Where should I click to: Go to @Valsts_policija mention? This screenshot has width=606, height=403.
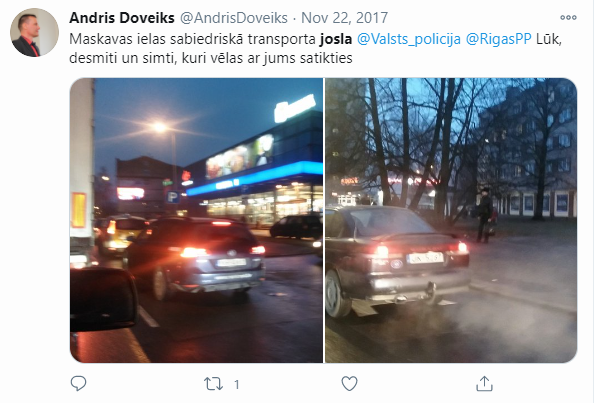click(x=409, y=39)
